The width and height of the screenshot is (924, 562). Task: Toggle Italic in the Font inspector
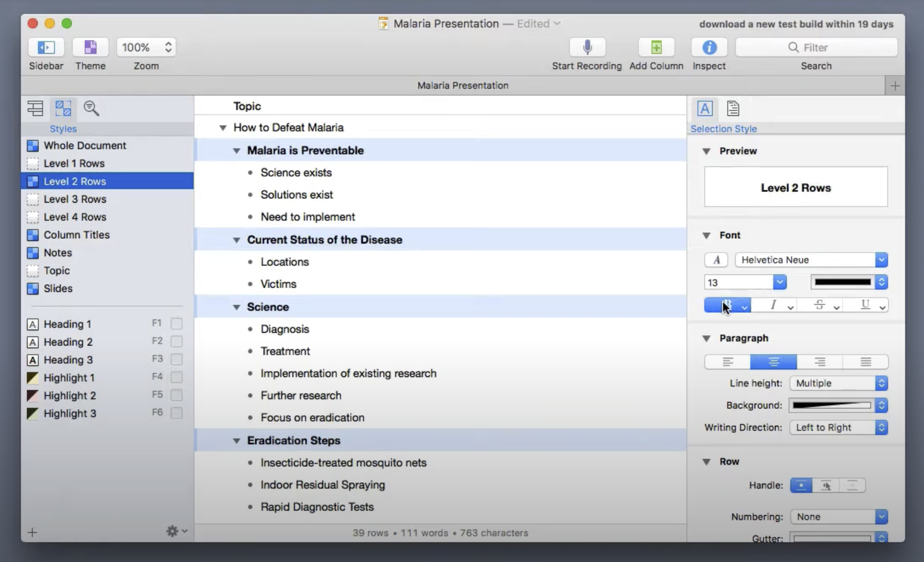(773, 305)
